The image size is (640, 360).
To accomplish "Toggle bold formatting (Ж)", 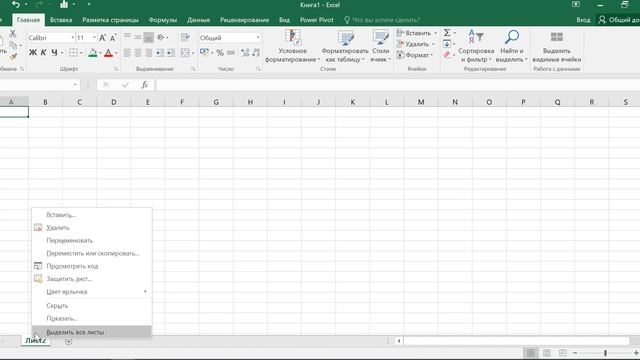I will click(33, 53).
